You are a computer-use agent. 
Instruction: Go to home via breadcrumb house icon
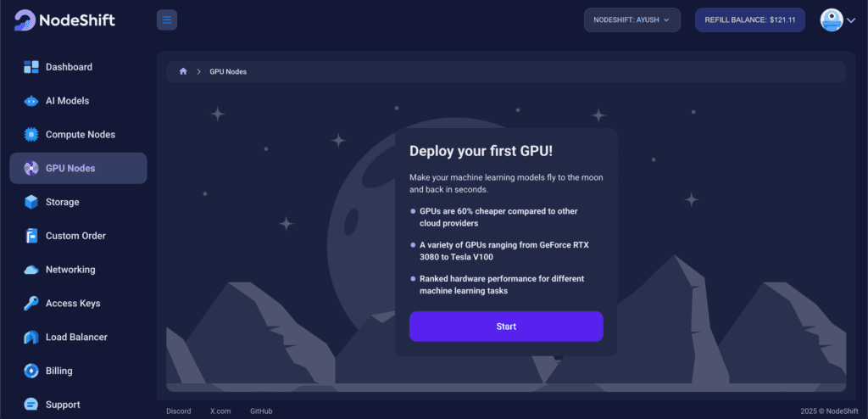tap(183, 72)
